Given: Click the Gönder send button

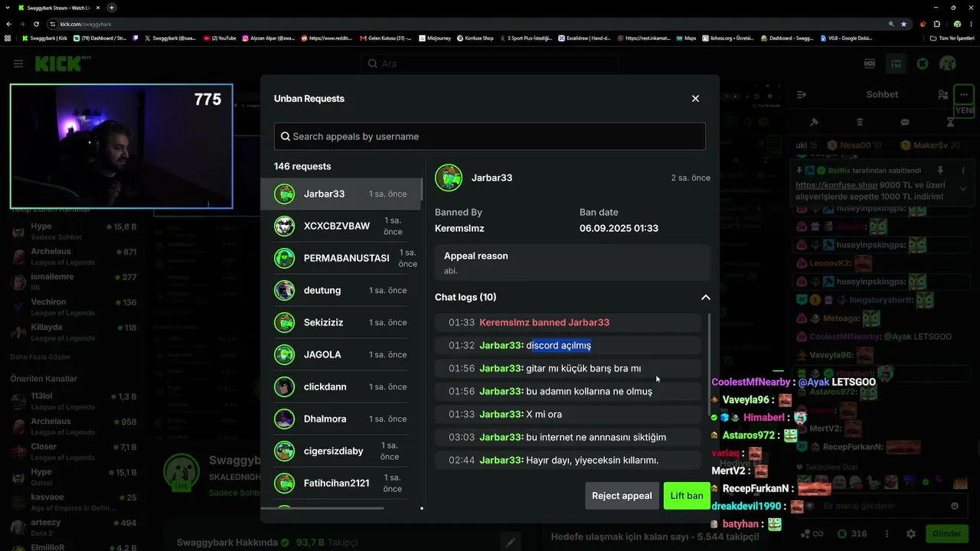Looking at the screenshot, I should (947, 533).
